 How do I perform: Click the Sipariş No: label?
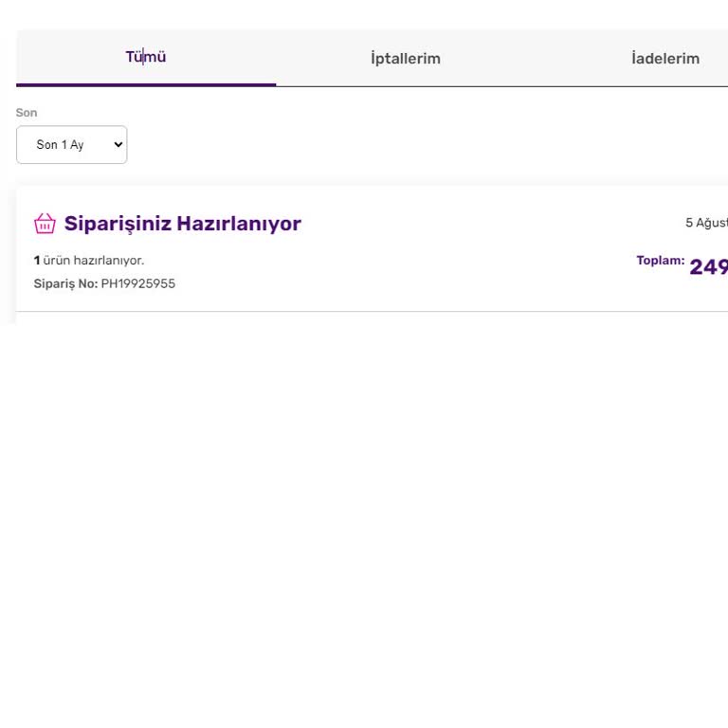pyautogui.click(x=65, y=283)
